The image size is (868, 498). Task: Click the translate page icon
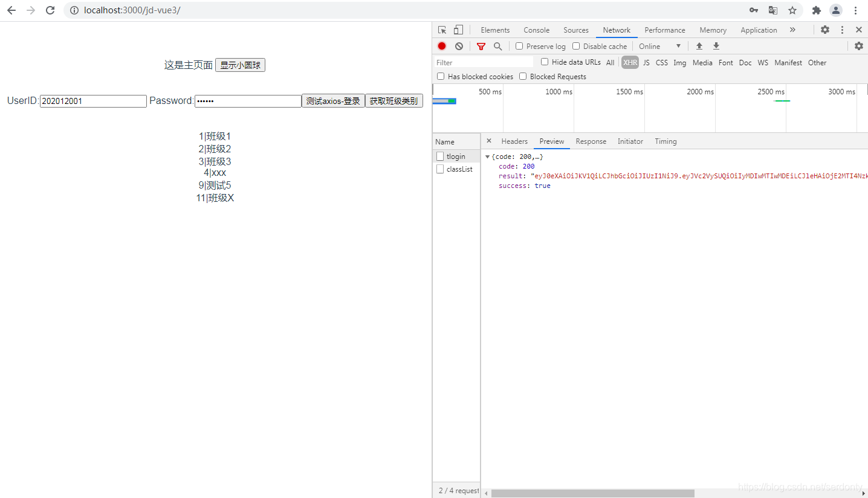coord(773,10)
